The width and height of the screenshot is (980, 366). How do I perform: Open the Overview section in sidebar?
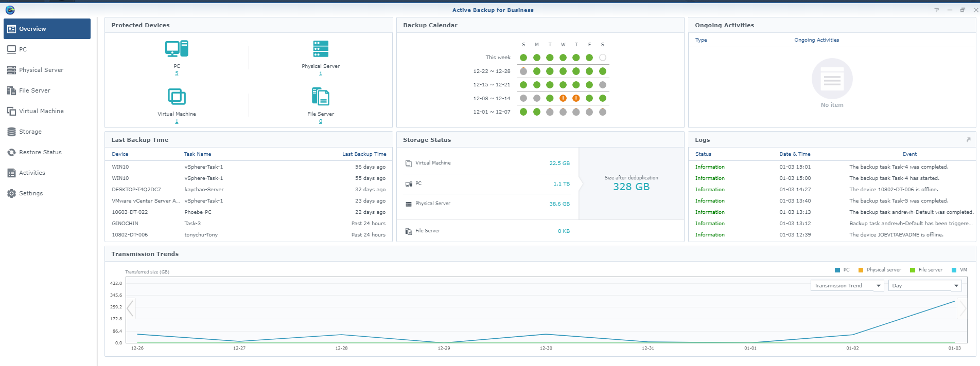tap(47, 29)
